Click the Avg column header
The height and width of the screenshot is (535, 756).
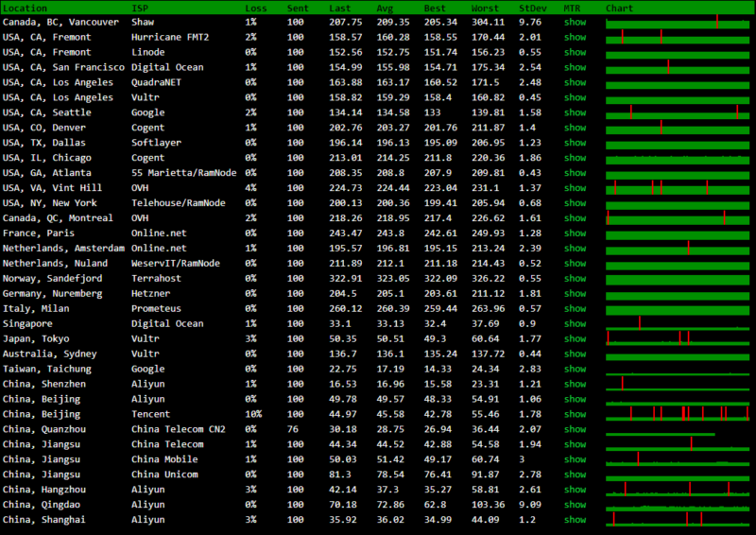385,8
